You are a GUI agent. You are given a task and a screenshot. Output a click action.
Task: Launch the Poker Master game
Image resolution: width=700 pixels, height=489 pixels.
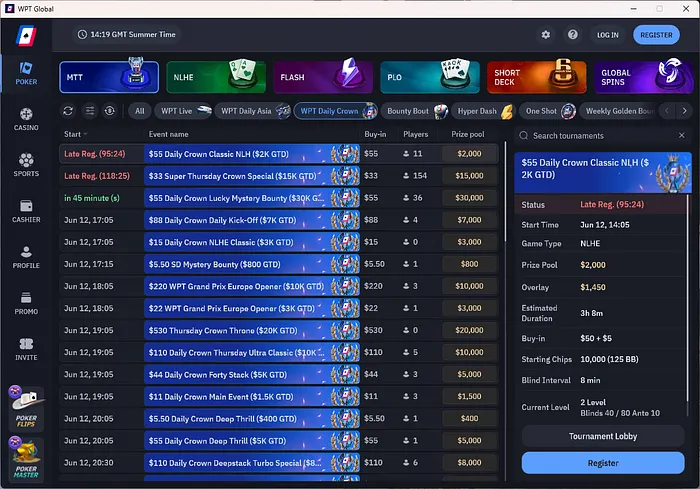click(x=26, y=459)
